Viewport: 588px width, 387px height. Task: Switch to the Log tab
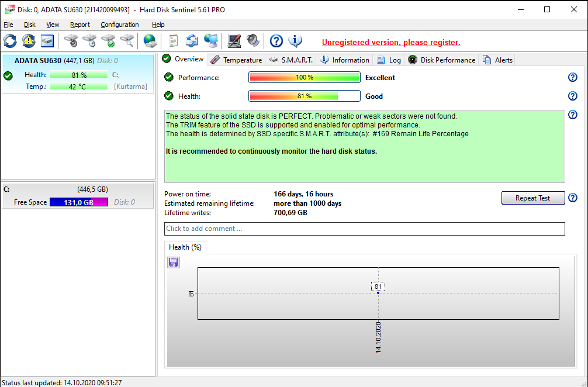click(x=389, y=60)
